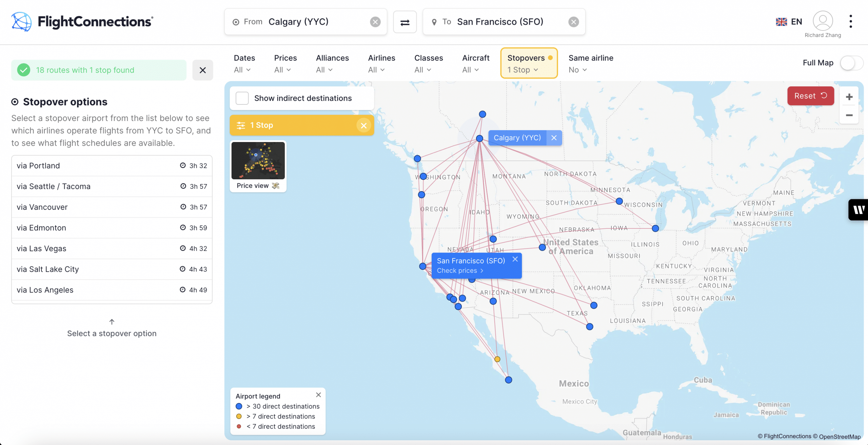Open the user profile for Richard Zhang

click(823, 21)
